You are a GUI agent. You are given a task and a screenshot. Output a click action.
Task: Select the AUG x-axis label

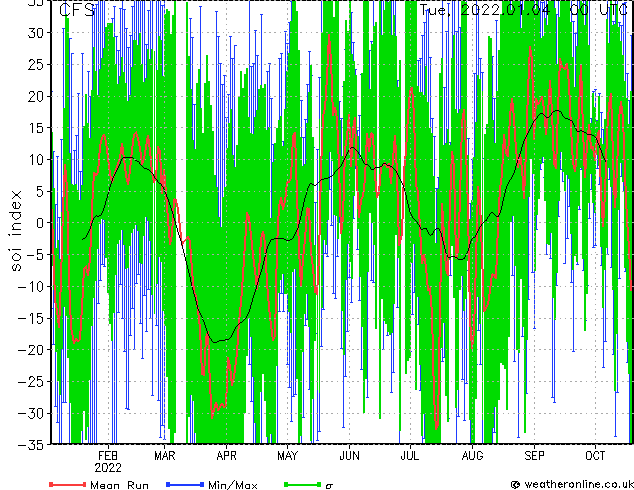pyautogui.click(x=472, y=456)
